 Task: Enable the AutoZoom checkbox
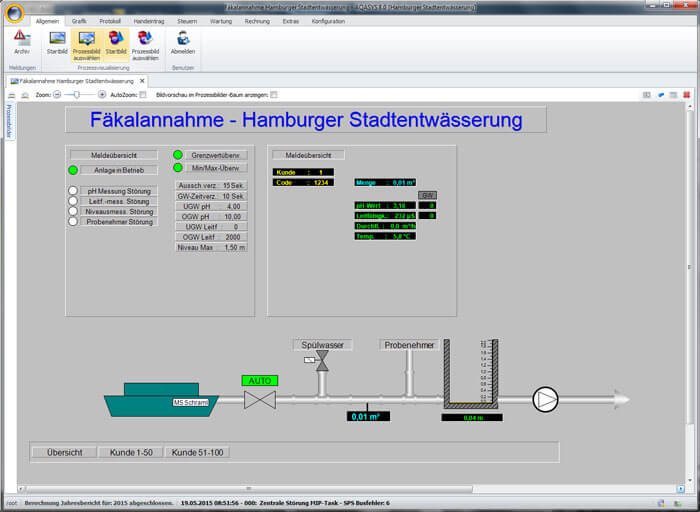pyautogui.click(x=143, y=95)
